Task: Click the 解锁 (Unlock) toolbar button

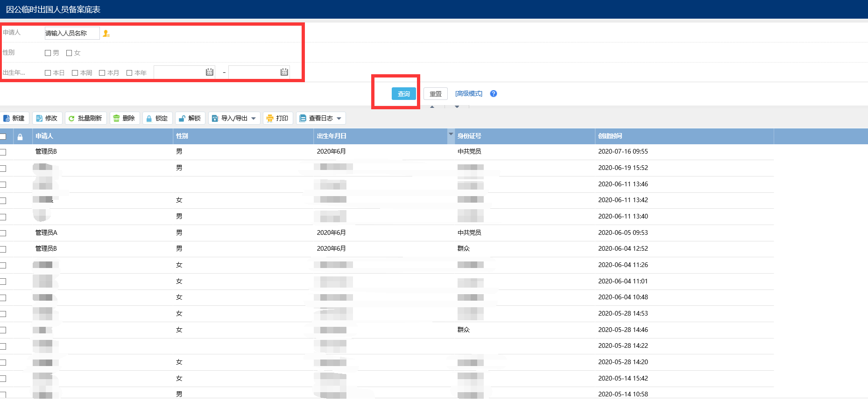Action: [190, 119]
